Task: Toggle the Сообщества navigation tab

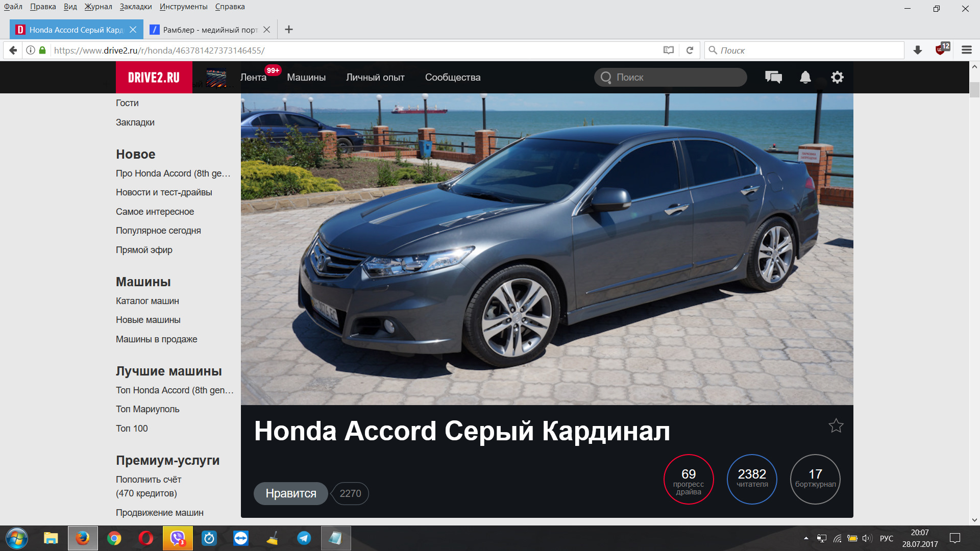Action: (453, 78)
